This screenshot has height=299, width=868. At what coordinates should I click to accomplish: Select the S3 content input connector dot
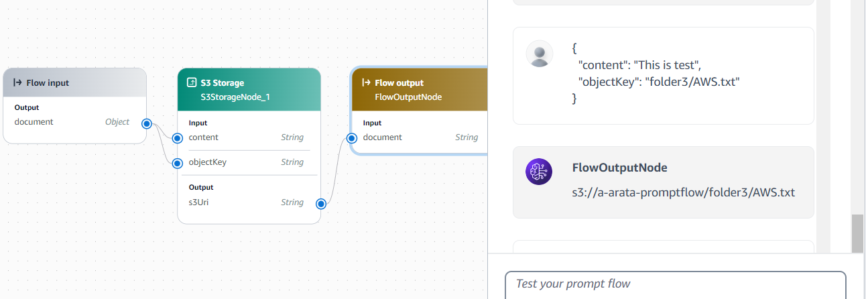177,138
